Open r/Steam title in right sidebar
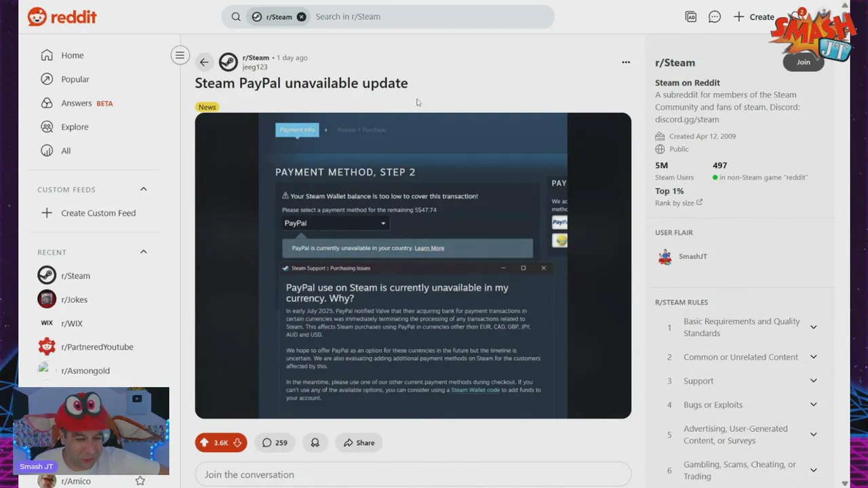868x488 pixels. pyautogui.click(x=675, y=62)
